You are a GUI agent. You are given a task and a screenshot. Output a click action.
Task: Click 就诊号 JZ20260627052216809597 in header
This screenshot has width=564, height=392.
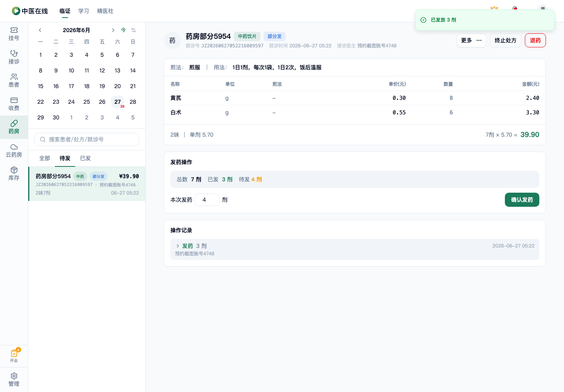(x=224, y=46)
